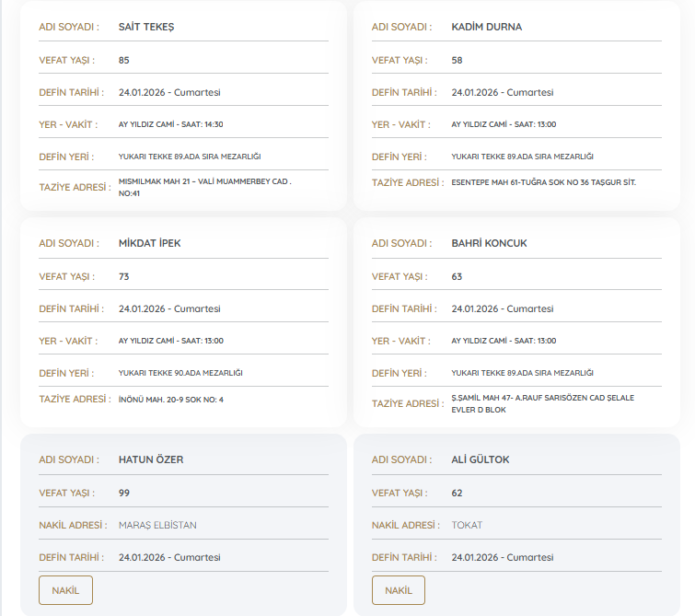Click on the name BAHRİ KONCUK

click(x=489, y=243)
